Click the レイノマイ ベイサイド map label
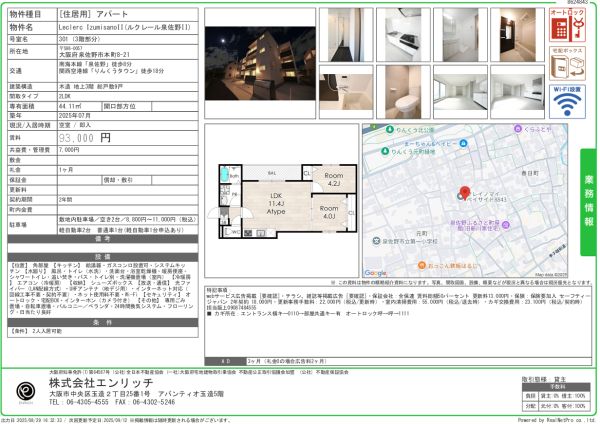This screenshot has height=424, width=600. coord(489,197)
